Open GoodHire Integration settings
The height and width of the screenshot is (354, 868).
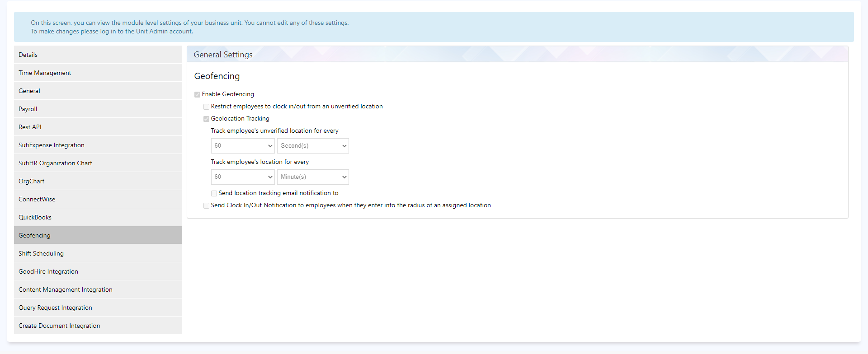[x=48, y=271]
